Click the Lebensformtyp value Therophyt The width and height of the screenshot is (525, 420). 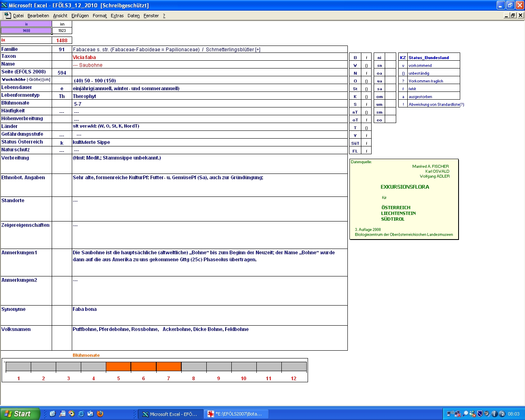pyautogui.click(x=84, y=96)
